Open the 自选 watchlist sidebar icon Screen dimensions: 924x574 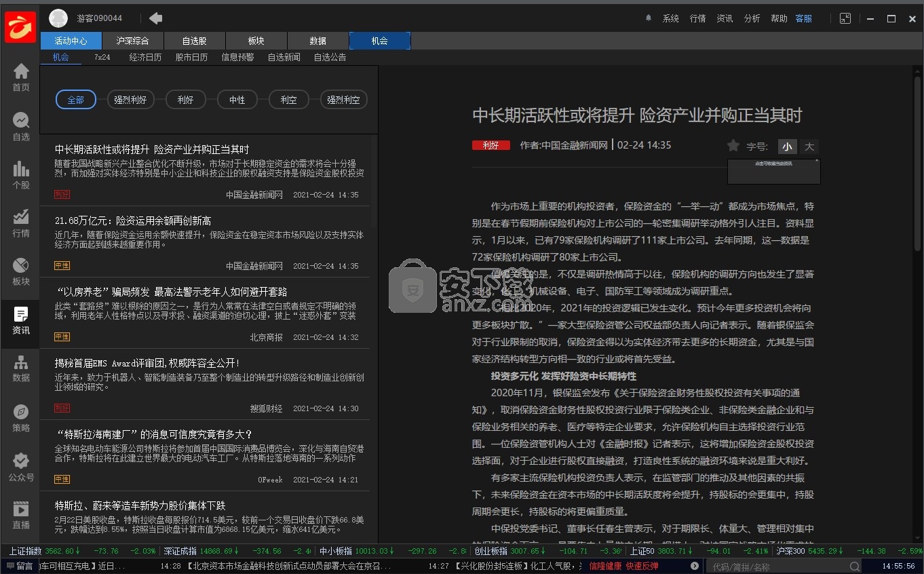click(21, 126)
